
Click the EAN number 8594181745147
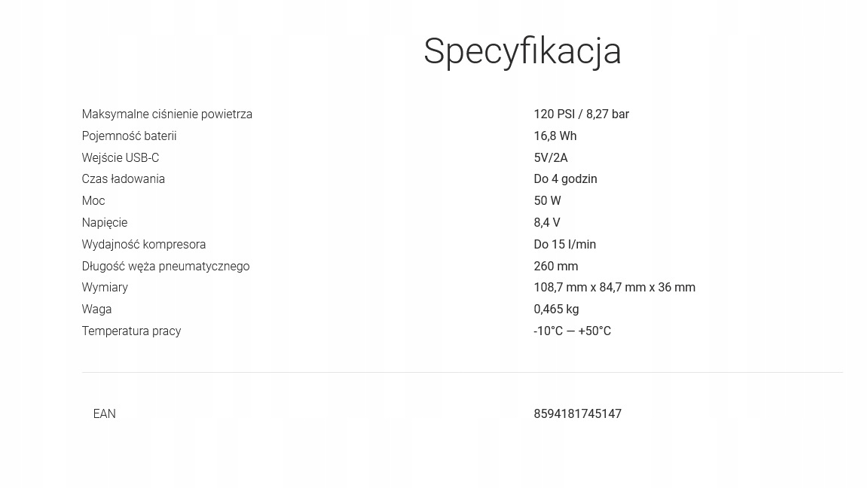pos(577,414)
